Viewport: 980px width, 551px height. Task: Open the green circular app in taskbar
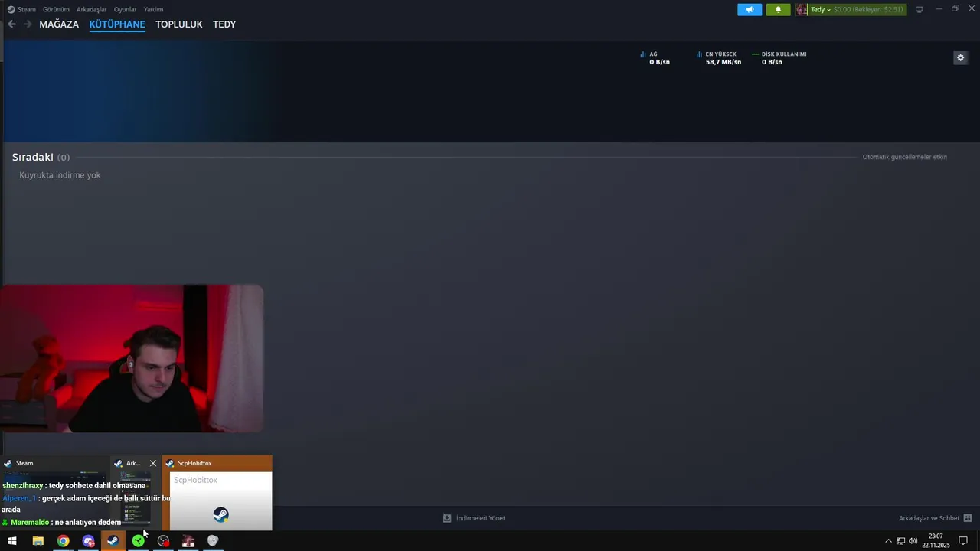tap(138, 541)
